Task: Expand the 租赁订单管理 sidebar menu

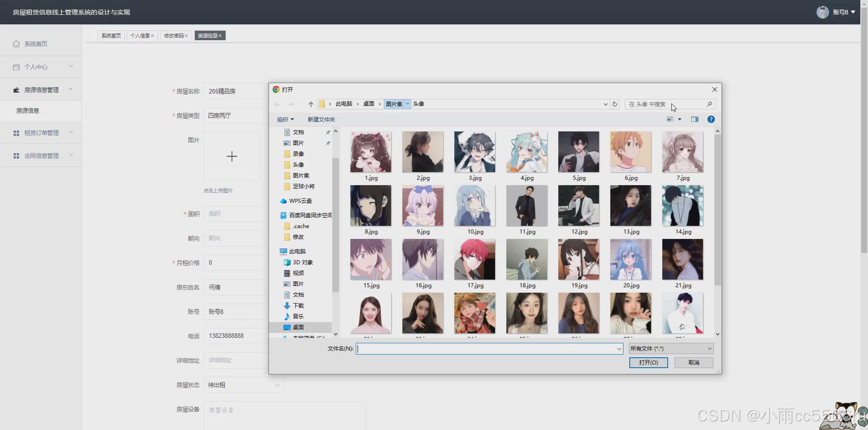Action: tap(41, 133)
